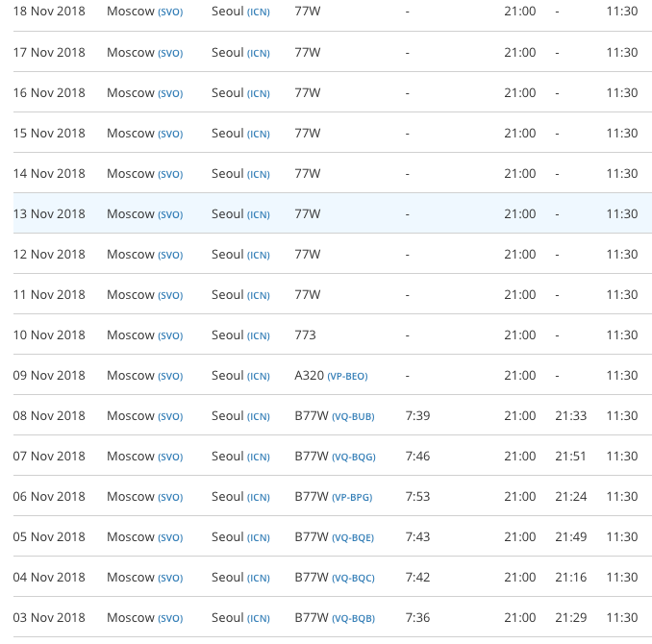This screenshot has width=652, height=644.
Task: Open aircraft registration VP-BPG link
Action: click(352, 497)
